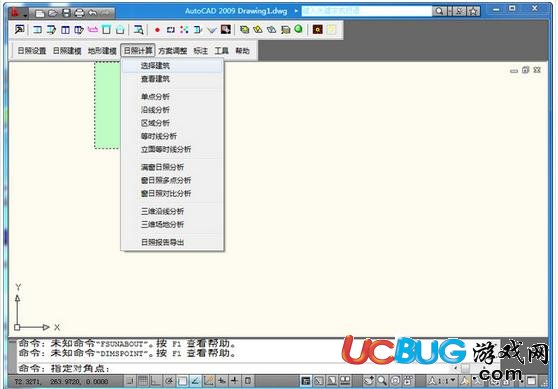Click the Save icon in quick access toolbar
Screen dimensions: 558x389
tap(66, 14)
